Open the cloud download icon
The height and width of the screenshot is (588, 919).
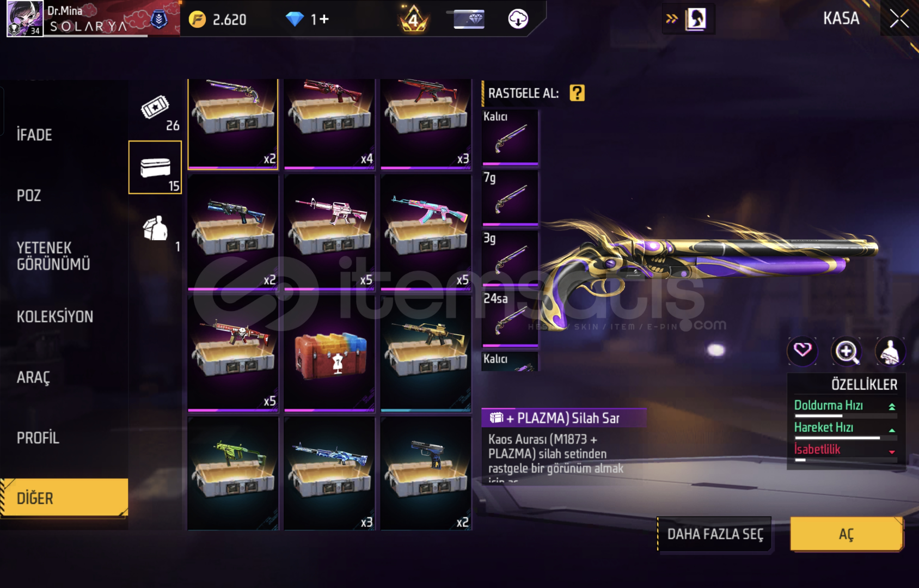518,19
